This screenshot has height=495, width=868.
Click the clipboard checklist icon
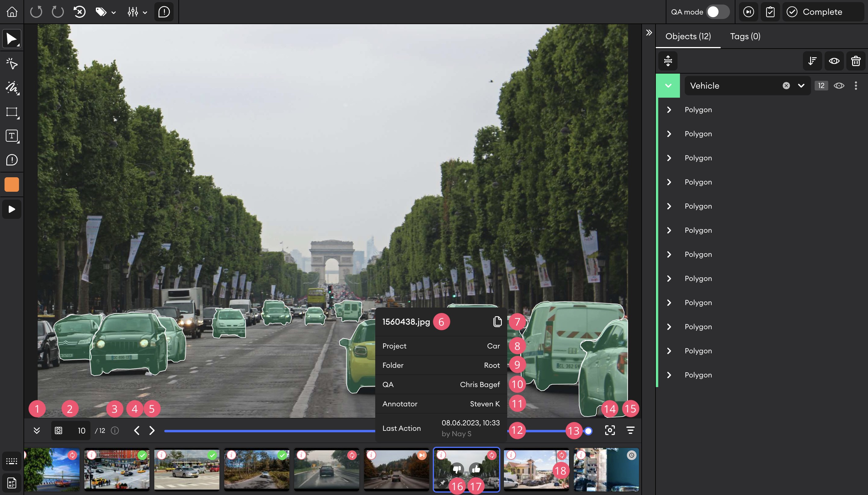(770, 12)
